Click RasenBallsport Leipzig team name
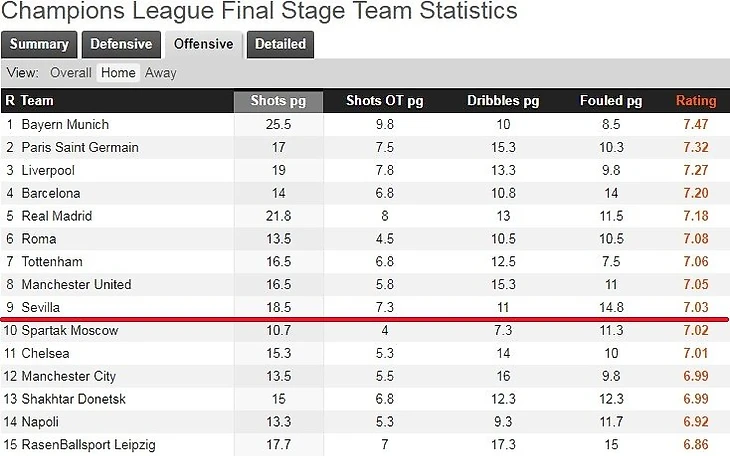This screenshot has height=456, width=730. pyautogui.click(x=88, y=445)
